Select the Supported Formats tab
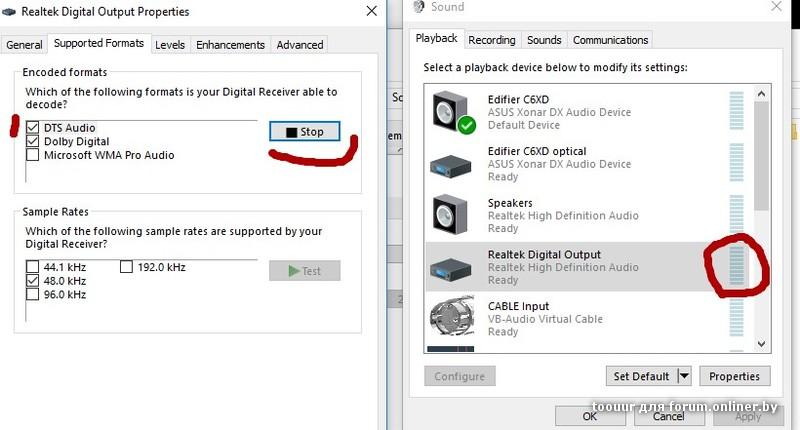 point(99,43)
